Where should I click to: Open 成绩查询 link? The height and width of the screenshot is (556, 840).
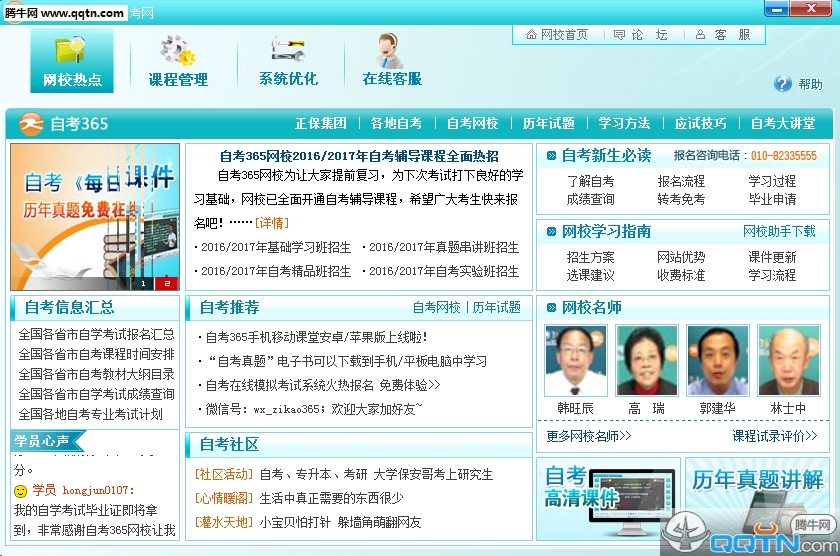pos(590,199)
